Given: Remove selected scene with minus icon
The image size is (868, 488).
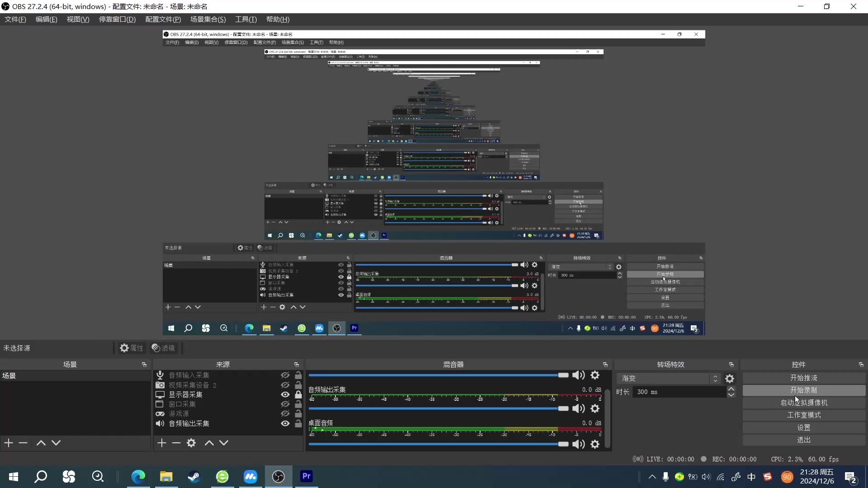Looking at the screenshot, I should 23,443.
